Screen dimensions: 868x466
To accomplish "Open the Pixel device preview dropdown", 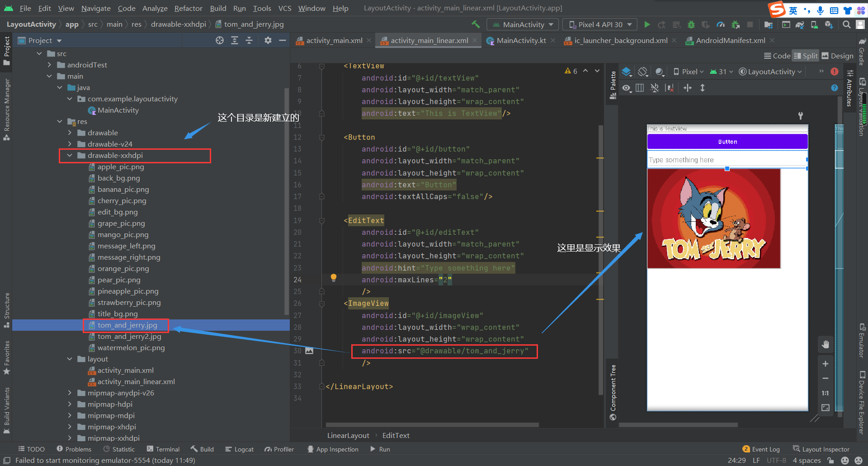I will (689, 71).
